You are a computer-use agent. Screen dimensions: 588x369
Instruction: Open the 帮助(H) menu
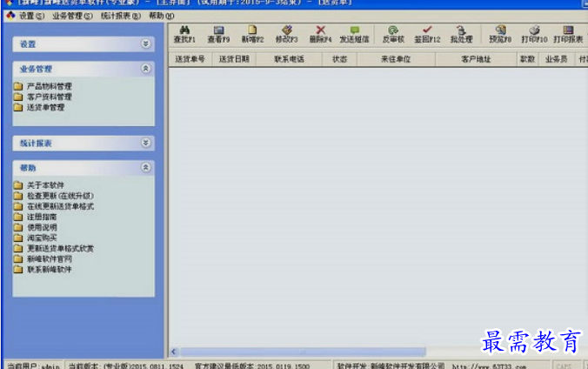(161, 16)
